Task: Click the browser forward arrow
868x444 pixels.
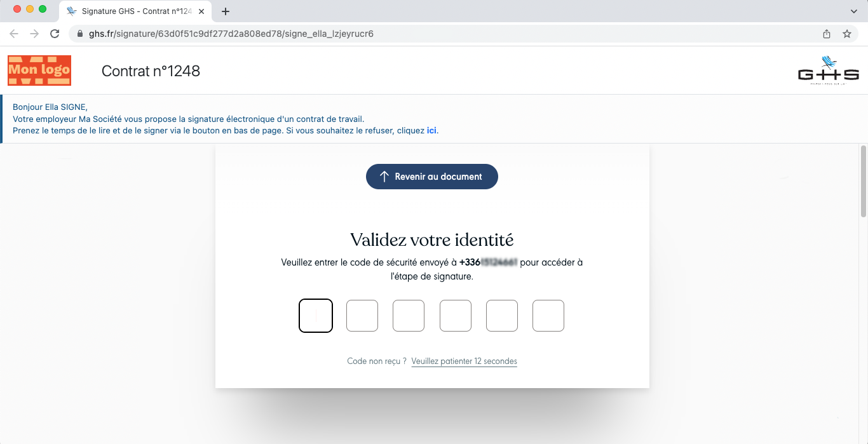Action: 34,34
